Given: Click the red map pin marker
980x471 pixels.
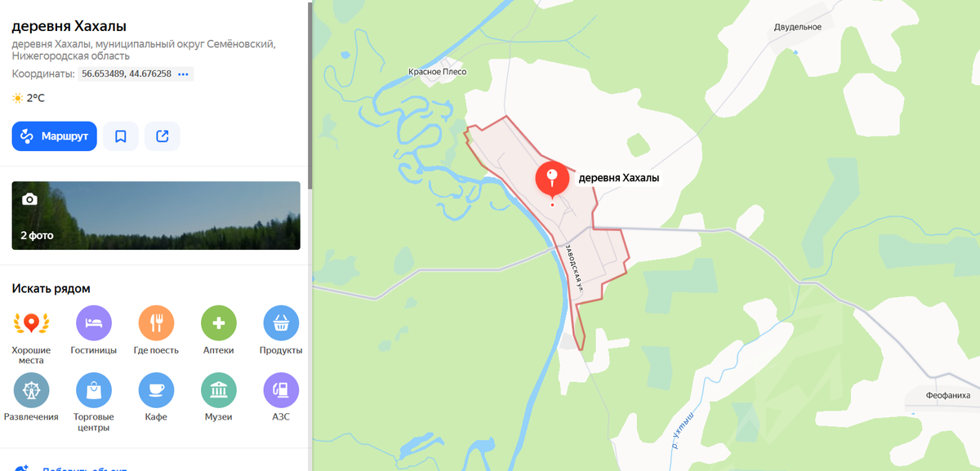Looking at the screenshot, I should [552, 179].
